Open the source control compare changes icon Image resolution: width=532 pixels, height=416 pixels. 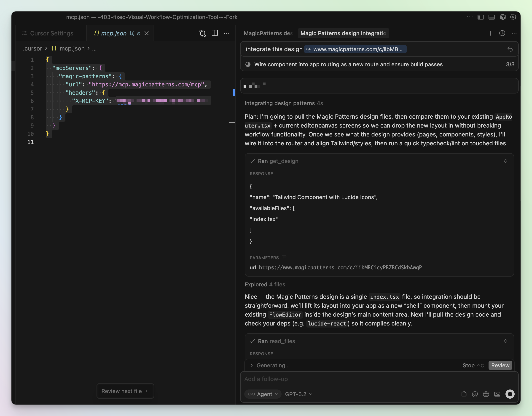202,33
